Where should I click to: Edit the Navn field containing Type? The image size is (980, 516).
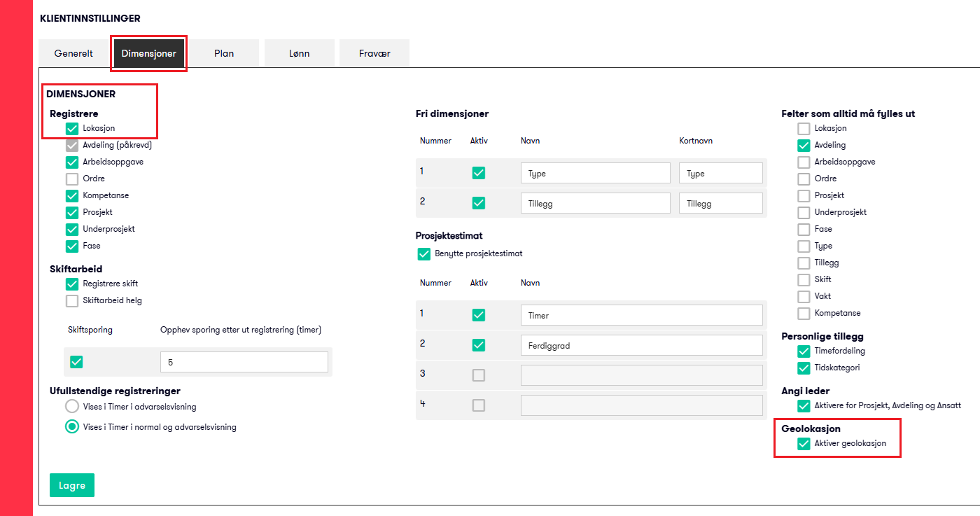[x=595, y=174]
